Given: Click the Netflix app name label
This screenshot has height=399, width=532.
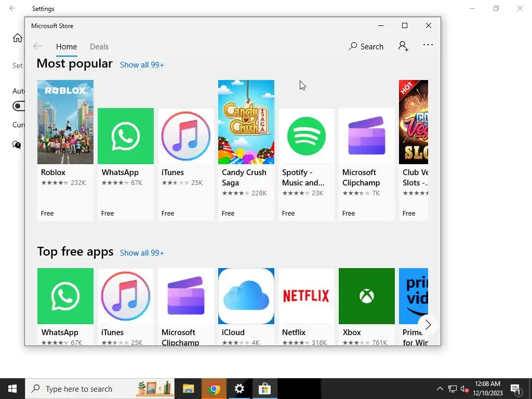Looking at the screenshot, I should pyautogui.click(x=294, y=332).
